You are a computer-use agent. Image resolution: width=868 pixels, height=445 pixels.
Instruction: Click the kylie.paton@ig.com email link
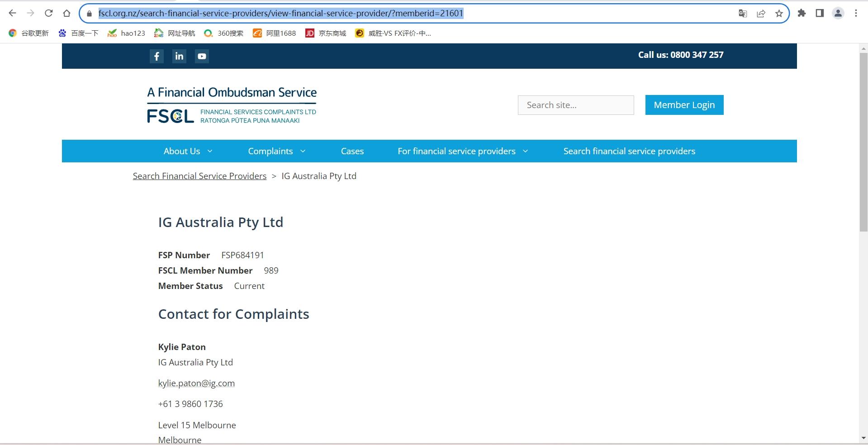point(196,383)
